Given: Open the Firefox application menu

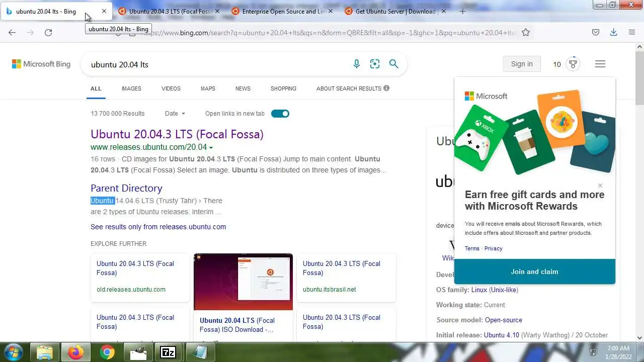Looking at the screenshot, I should pyautogui.click(x=632, y=32).
